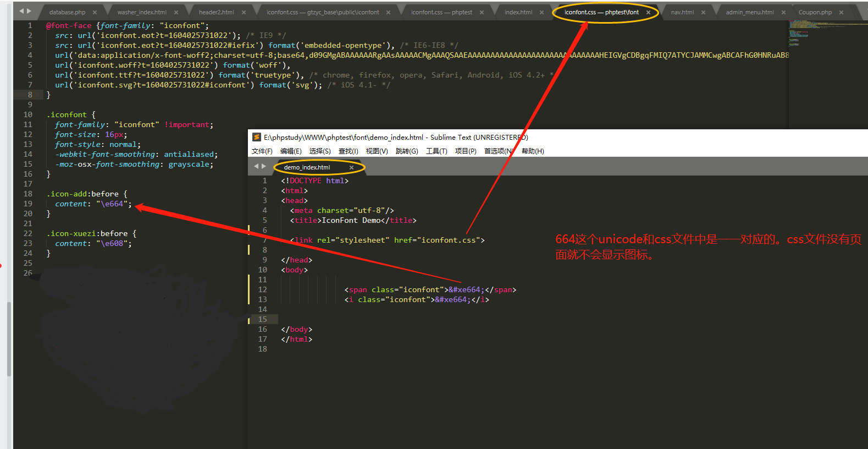Open the 首选项(N) menu
Viewport: 868px width, 449px height.
499,151
